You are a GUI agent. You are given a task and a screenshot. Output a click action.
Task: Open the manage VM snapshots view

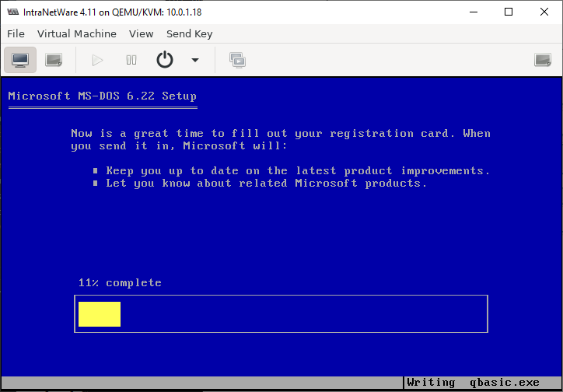(237, 60)
